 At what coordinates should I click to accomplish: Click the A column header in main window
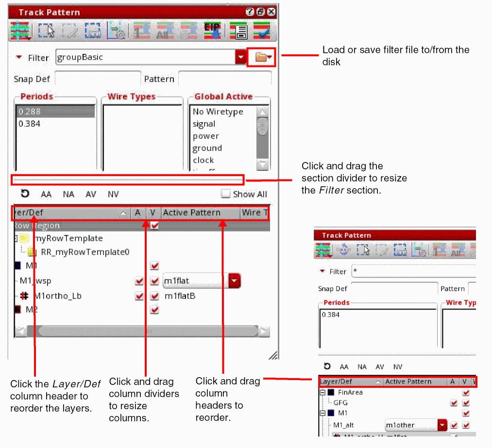(x=138, y=213)
